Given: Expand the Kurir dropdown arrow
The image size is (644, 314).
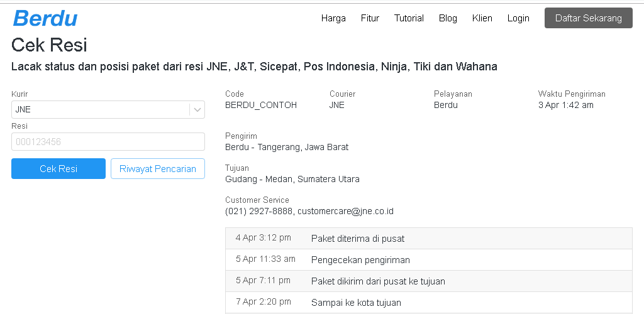Looking at the screenshot, I should tap(197, 110).
